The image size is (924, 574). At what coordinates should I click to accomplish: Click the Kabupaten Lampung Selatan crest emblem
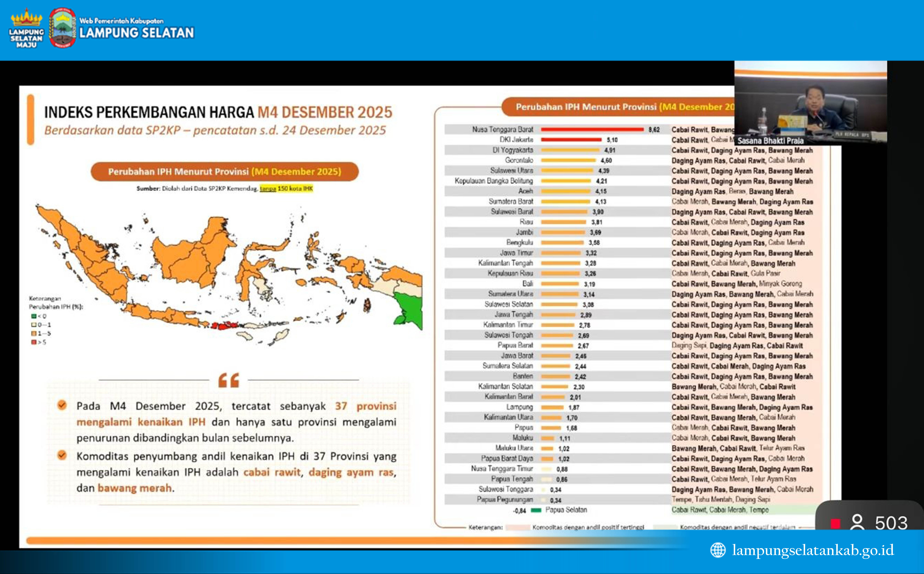62,28
